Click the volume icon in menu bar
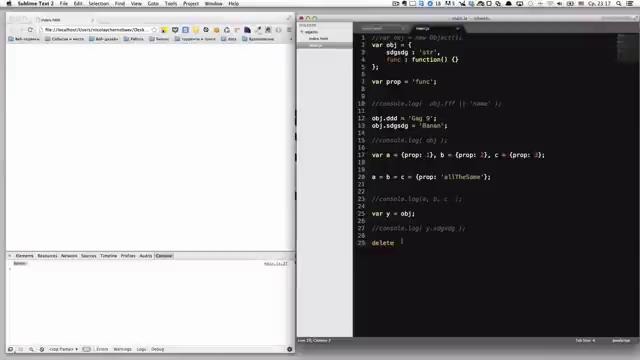The width and height of the screenshot is (640, 360). click(560, 4)
